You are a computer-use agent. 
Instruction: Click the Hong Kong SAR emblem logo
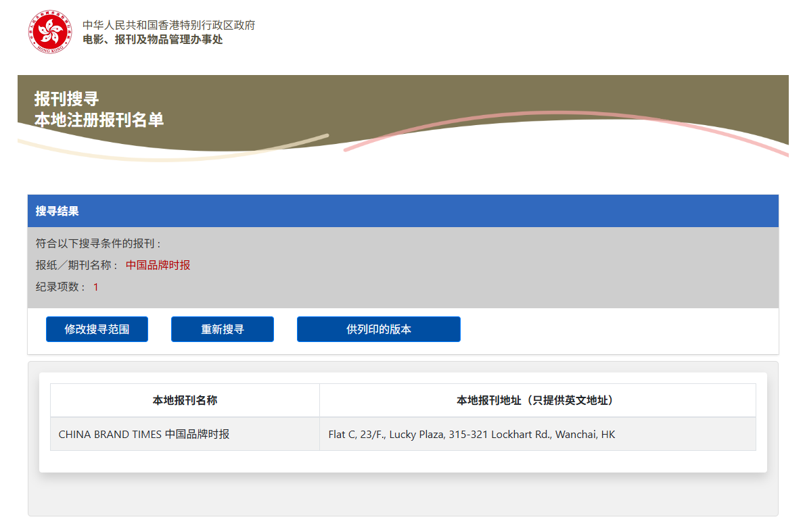coord(49,32)
